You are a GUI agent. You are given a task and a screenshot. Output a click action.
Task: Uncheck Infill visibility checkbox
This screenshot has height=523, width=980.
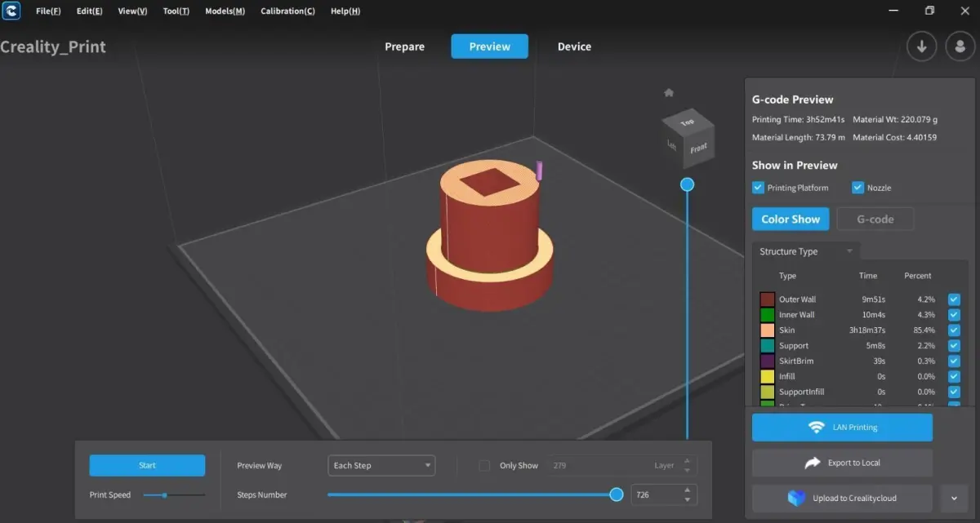click(954, 376)
